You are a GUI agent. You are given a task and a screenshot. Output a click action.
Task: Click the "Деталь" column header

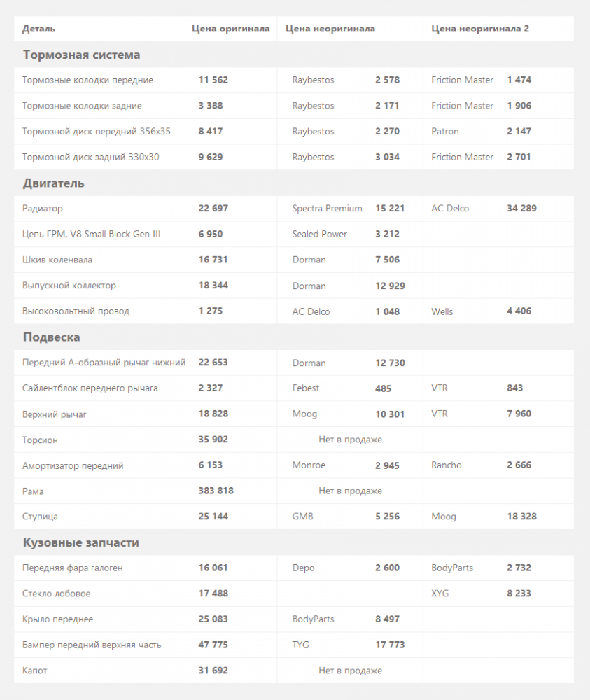[39, 29]
